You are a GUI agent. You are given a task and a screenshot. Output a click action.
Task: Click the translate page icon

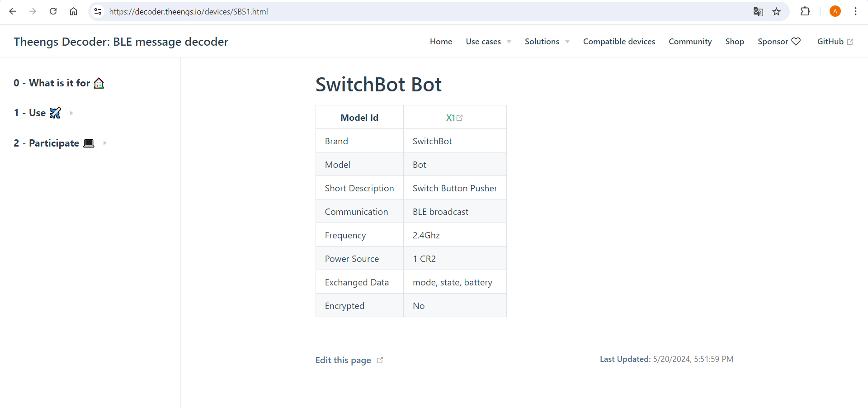point(758,11)
